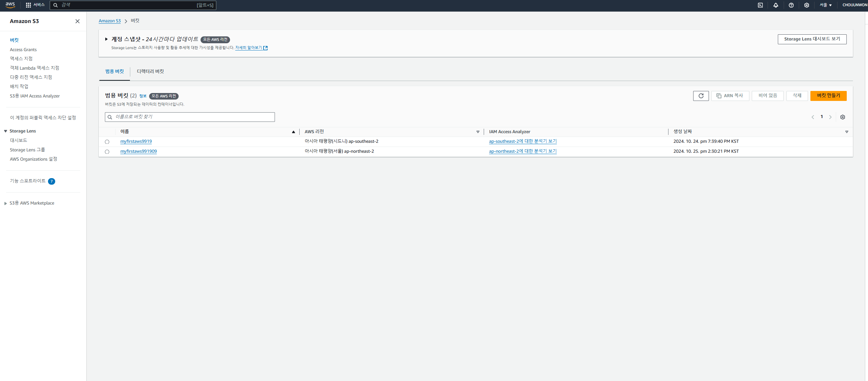Go to the previous page arrow
The height and width of the screenshot is (381, 868).
click(813, 117)
